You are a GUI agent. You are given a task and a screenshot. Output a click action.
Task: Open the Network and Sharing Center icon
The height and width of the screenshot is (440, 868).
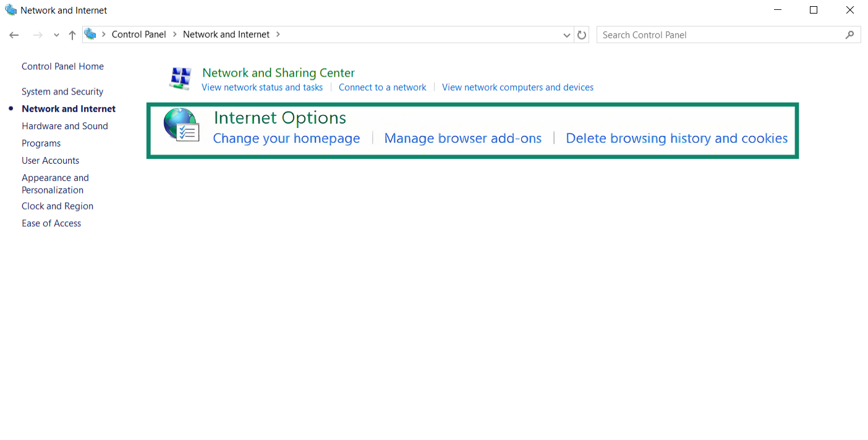point(181,77)
